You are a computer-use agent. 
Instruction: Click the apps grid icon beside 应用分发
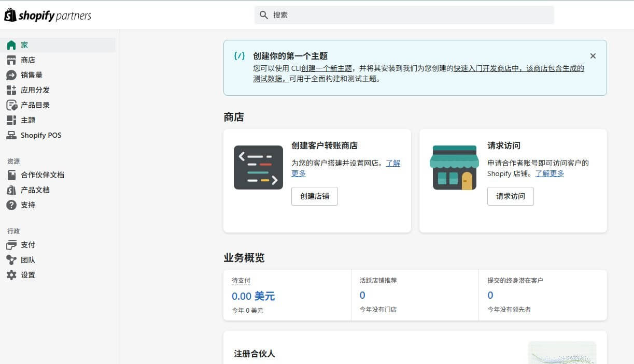pos(11,90)
